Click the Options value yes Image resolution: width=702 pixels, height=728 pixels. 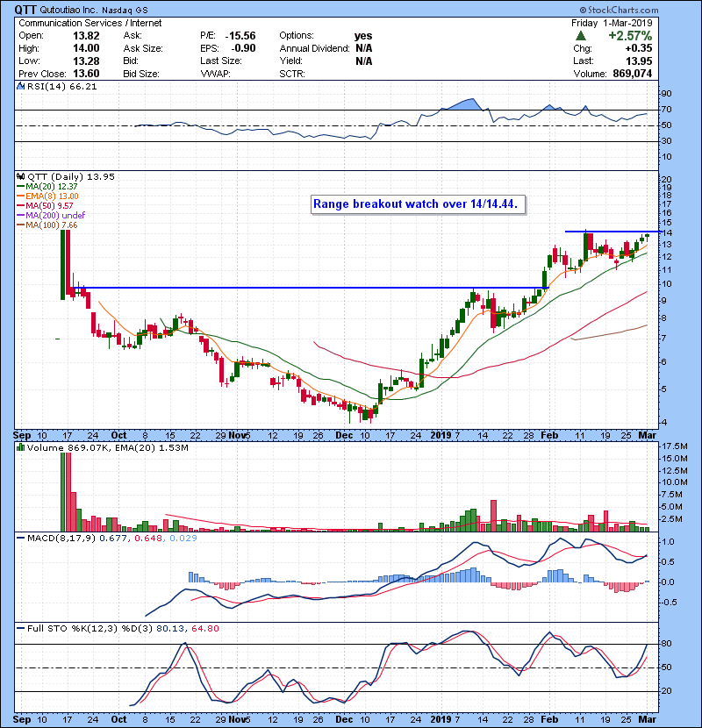(x=363, y=36)
